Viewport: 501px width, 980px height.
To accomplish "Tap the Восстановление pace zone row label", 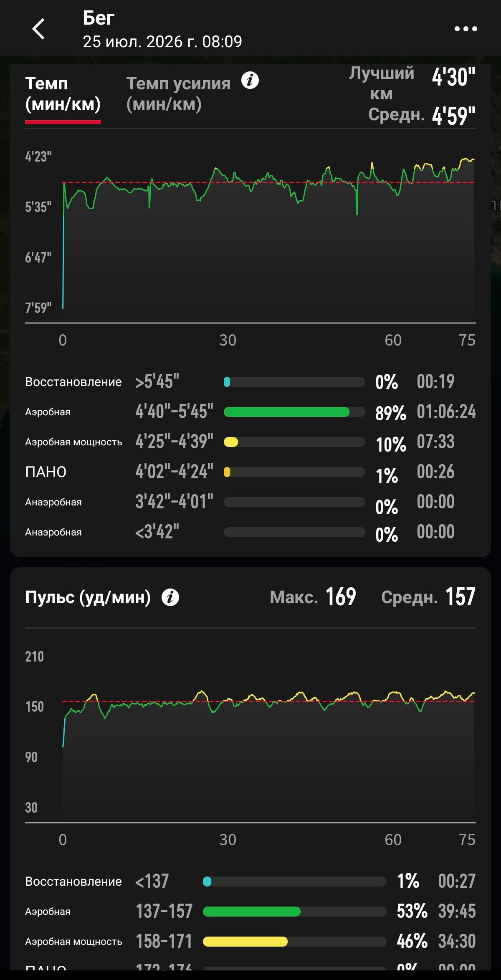I will tap(73, 382).
